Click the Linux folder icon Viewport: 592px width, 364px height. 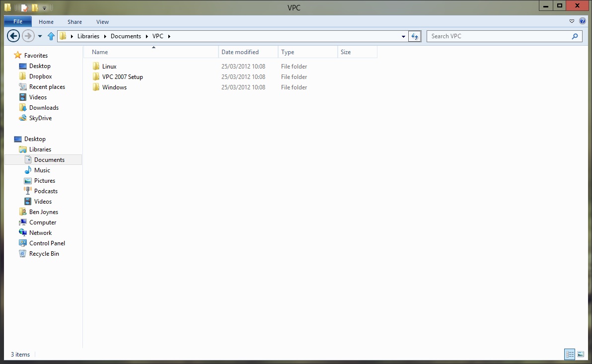tap(96, 66)
